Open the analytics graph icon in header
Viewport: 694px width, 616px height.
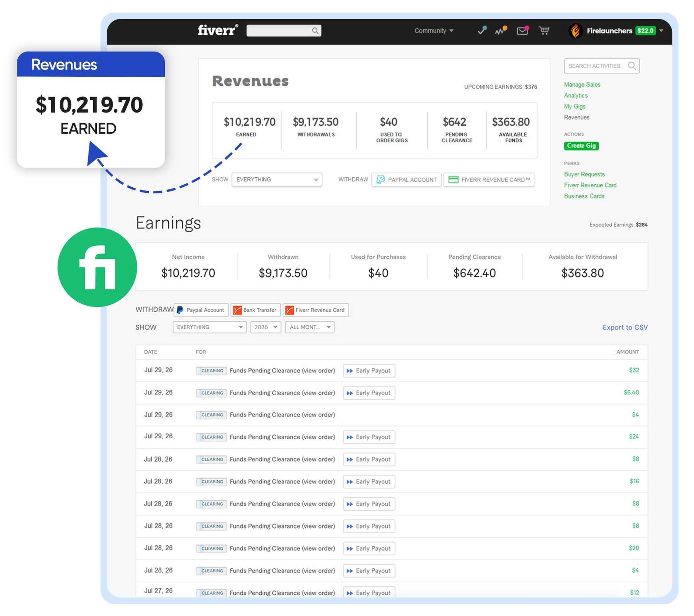pyautogui.click(x=501, y=30)
